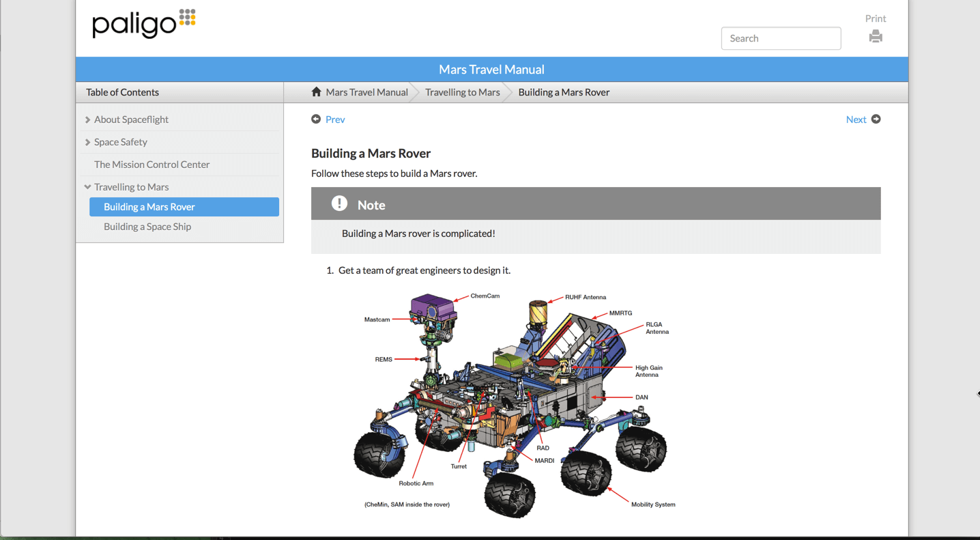Collapse the Travelling to Mars section
Screen dimensions: 980x540
pyautogui.click(x=87, y=186)
